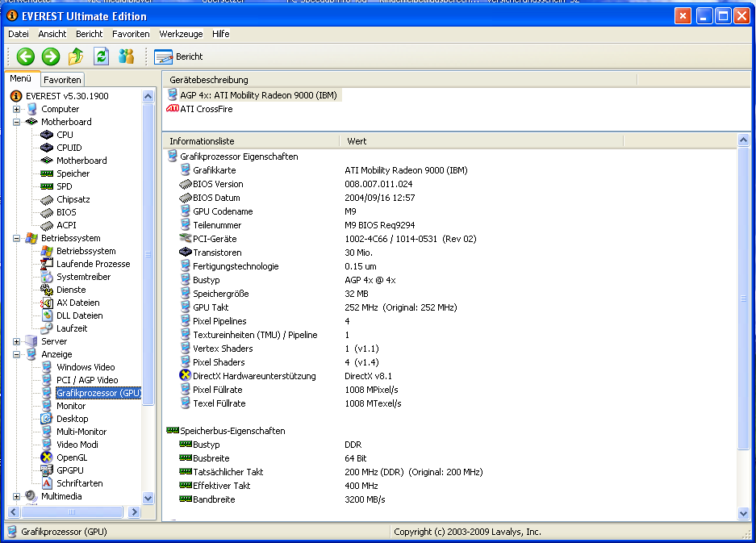756x543 pixels.
Task: Click the info list scroll down arrow
Action: (743, 514)
